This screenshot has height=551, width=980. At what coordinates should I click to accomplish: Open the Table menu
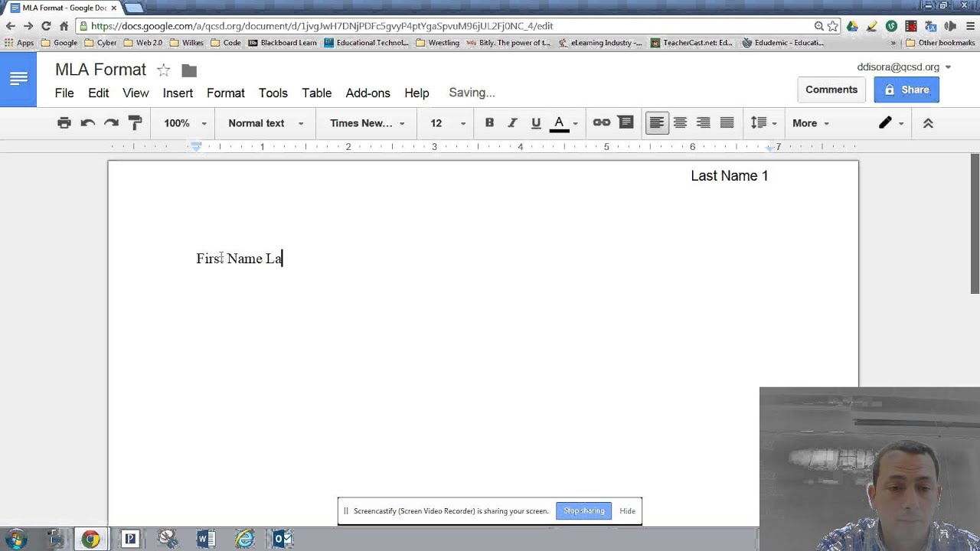click(x=316, y=93)
